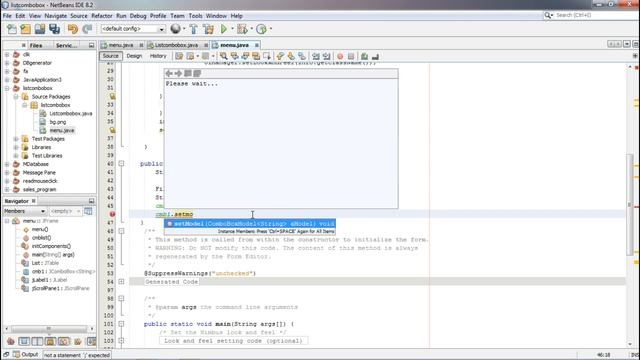Select initComponents() in the Navigator

pos(51,246)
